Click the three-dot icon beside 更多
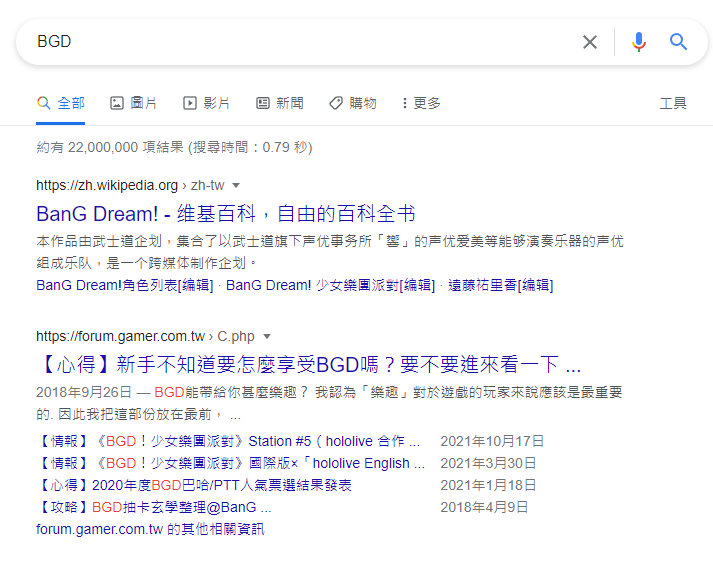713x581 pixels. [404, 103]
